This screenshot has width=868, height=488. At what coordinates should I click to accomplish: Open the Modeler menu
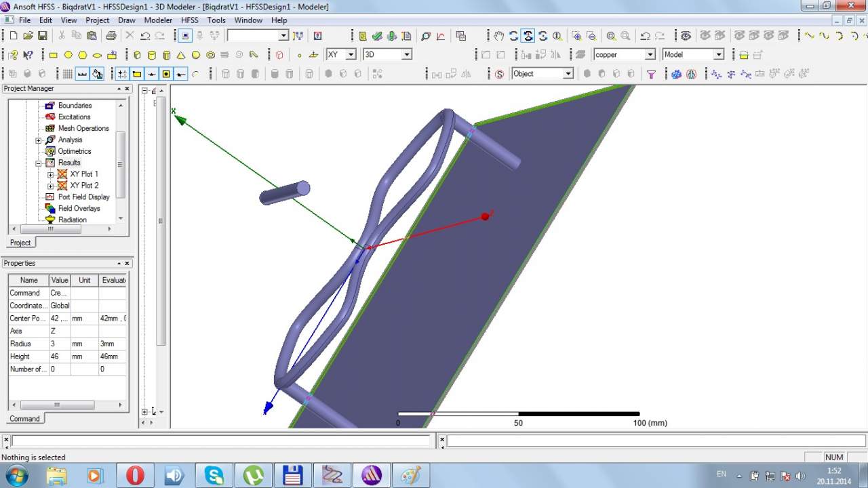pyautogui.click(x=158, y=20)
